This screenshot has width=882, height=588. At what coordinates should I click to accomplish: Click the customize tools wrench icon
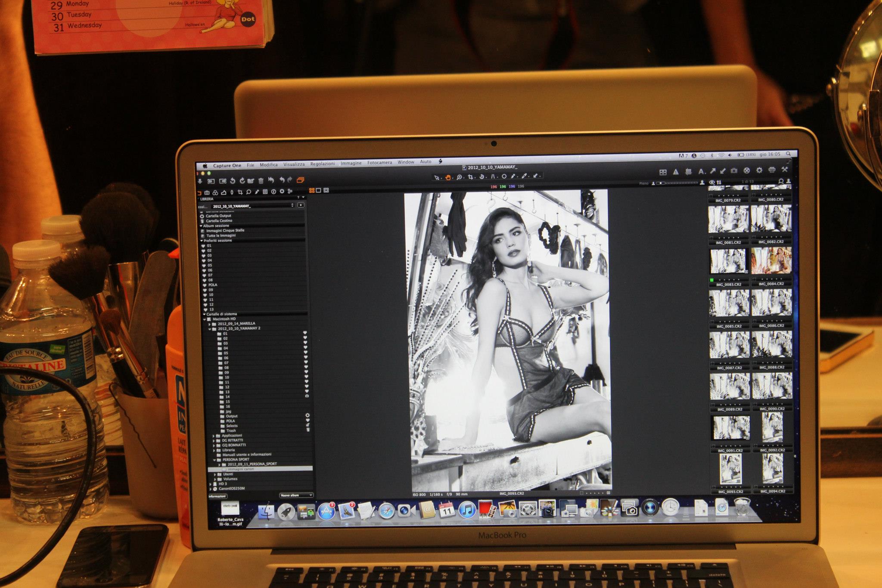(x=785, y=170)
